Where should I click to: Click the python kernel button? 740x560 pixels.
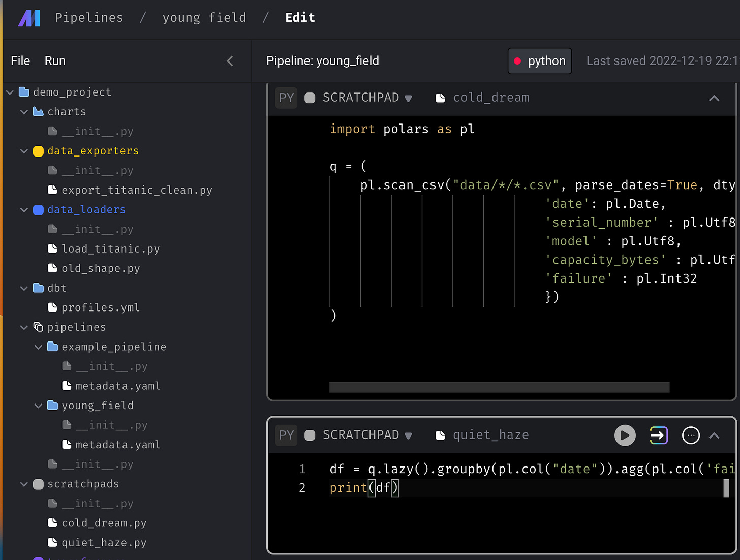pyautogui.click(x=539, y=60)
